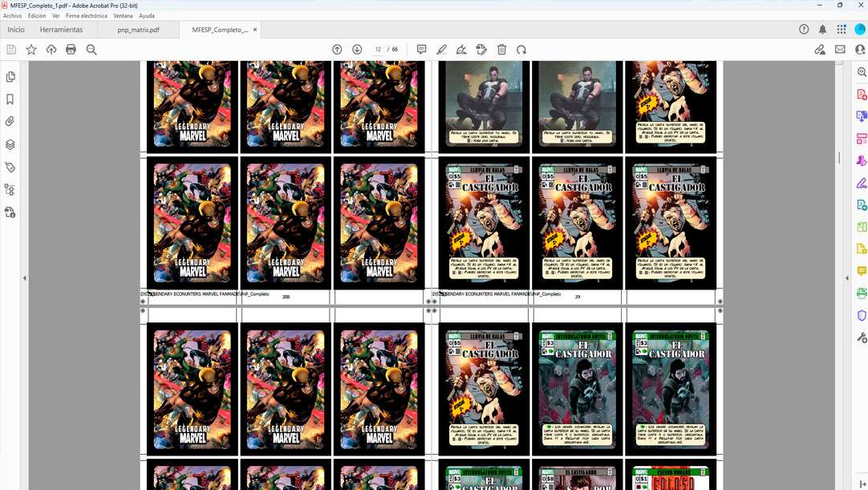Open the bookmarks panel in left sidebar
The image size is (868, 490).
click(x=10, y=99)
